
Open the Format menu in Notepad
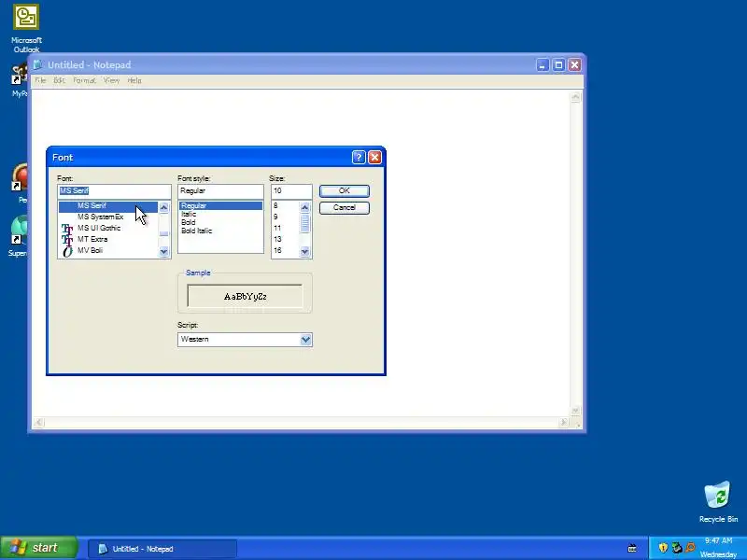pyautogui.click(x=84, y=80)
